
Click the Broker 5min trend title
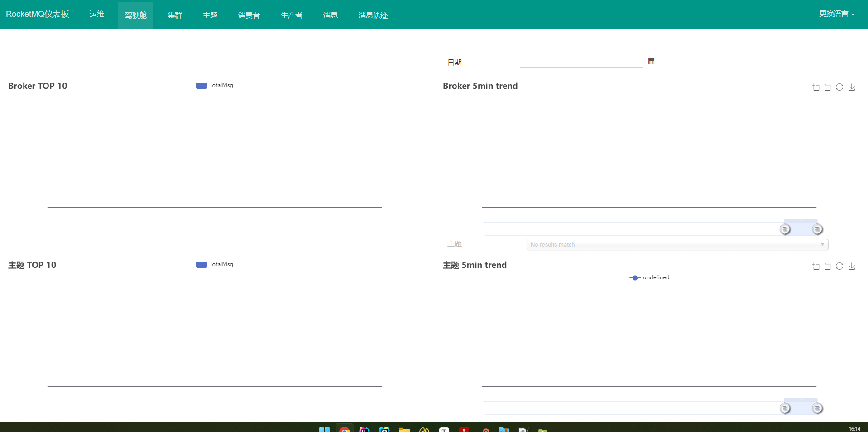[x=480, y=86]
